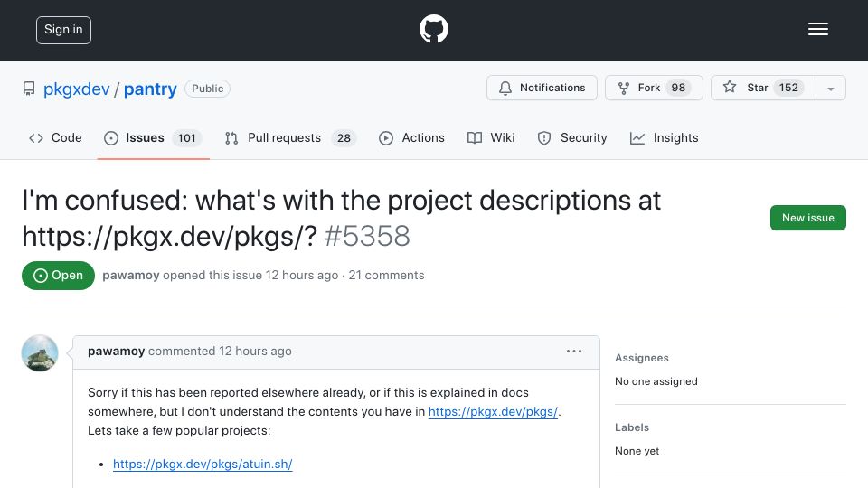Image resolution: width=868 pixels, height=488 pixels.
Task: Open the pkgx.dev/pkgs/atuin.sh/ link
Action: point(203,465)
